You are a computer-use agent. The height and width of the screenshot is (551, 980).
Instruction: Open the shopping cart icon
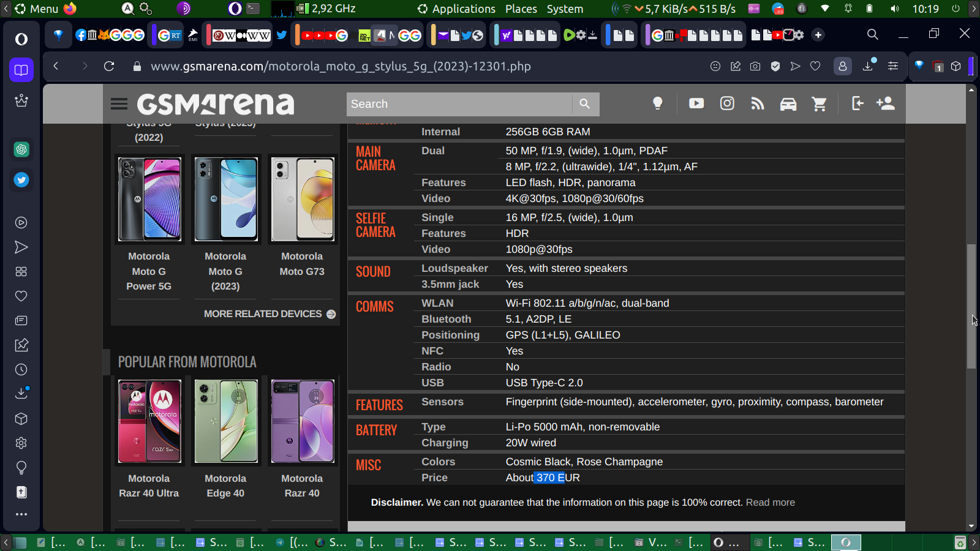point(819,104)
